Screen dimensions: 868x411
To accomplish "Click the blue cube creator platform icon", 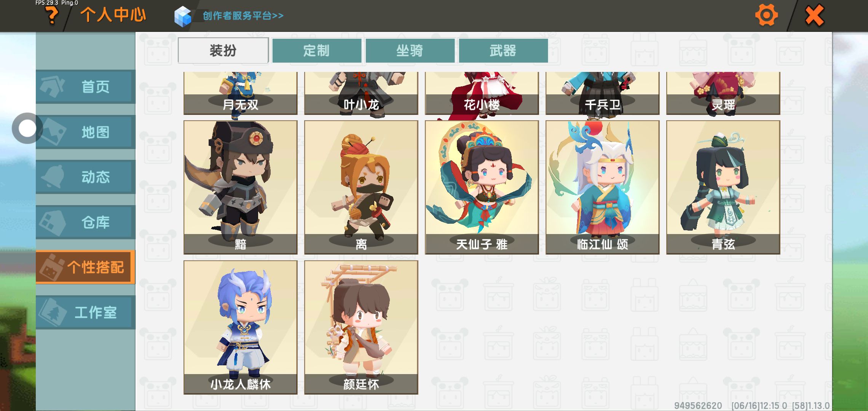I will (x=183, y=16).
